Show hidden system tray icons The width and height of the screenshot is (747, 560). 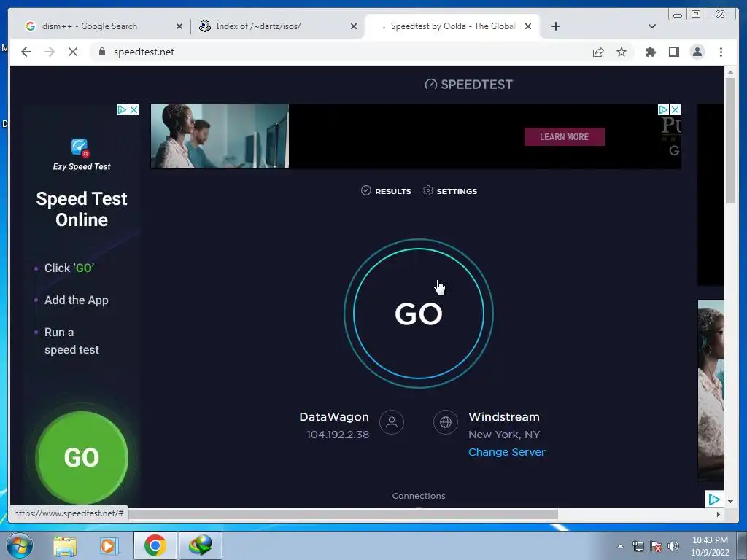[x=620, y=546]
